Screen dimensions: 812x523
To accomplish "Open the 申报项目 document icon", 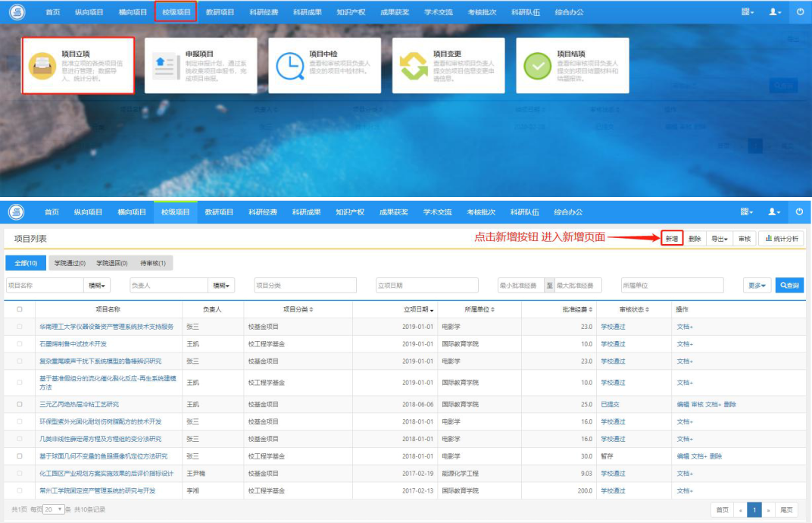I will click(x=166, y=67).
